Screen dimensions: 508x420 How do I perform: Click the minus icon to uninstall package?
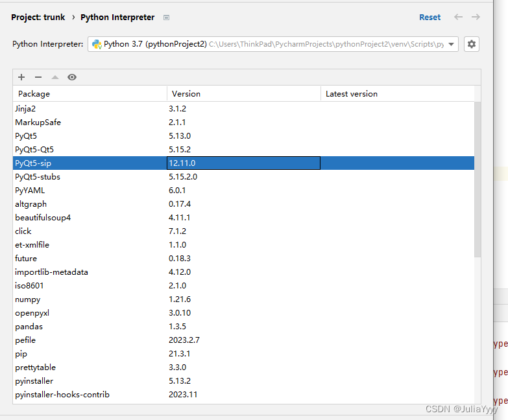coord(38,77)
